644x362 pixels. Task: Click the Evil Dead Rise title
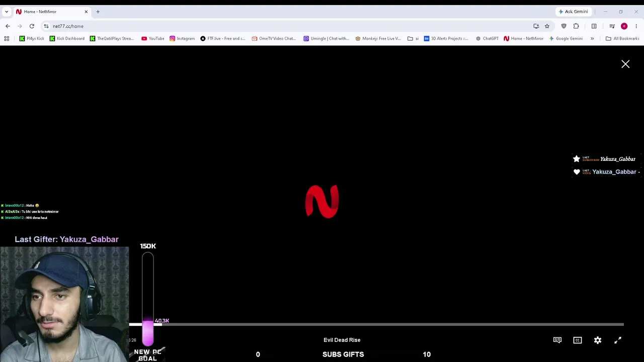(x=342, y=340)
